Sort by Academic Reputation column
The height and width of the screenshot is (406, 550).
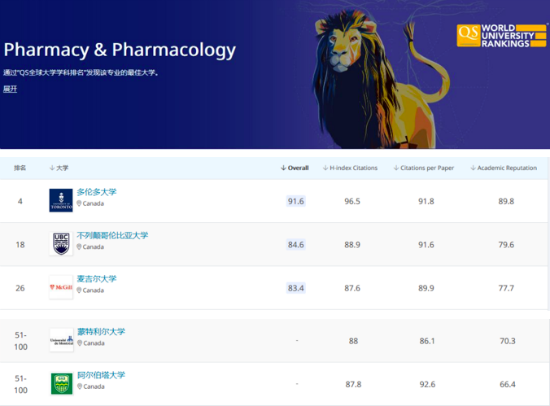[x=504, y=168]
